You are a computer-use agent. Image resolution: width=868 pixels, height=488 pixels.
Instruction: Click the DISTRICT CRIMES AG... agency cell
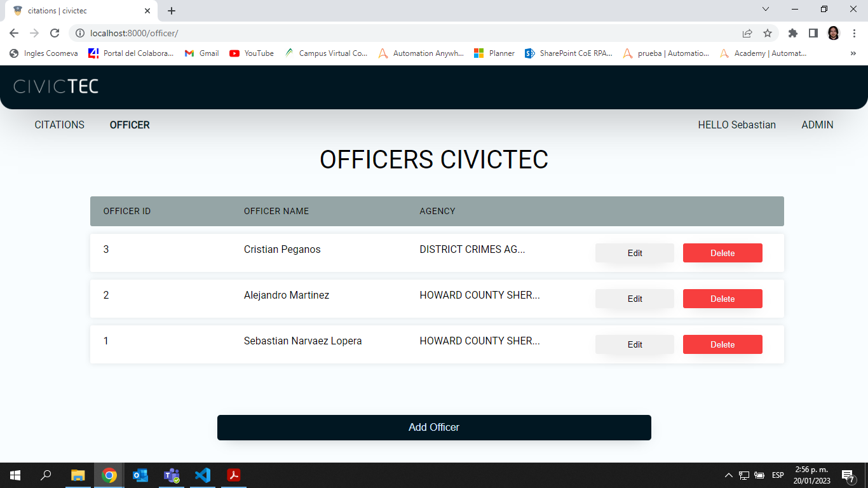[472, 249]
